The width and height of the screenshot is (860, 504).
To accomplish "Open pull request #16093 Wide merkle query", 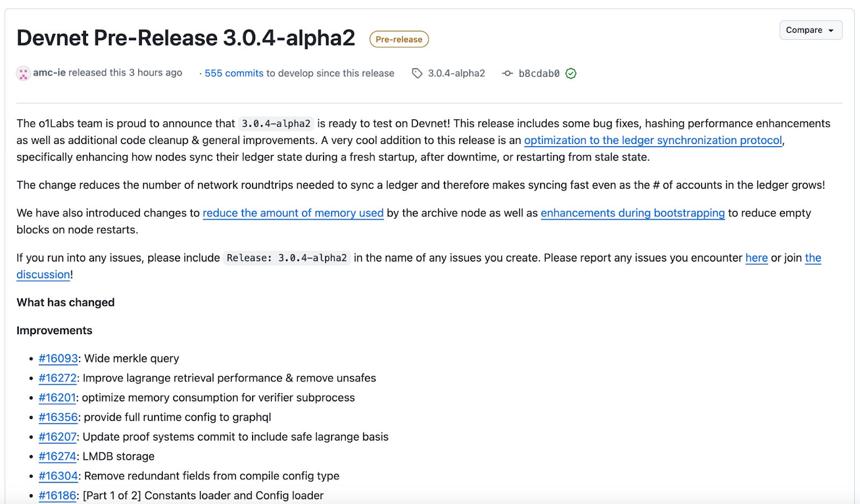I will point(58,358).
